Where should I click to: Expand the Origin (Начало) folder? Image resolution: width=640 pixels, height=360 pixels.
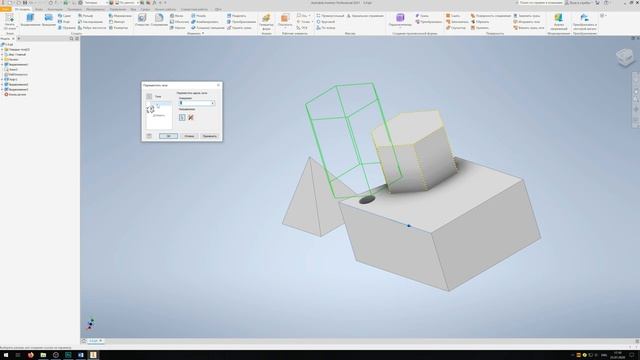[x=2, y=59]
